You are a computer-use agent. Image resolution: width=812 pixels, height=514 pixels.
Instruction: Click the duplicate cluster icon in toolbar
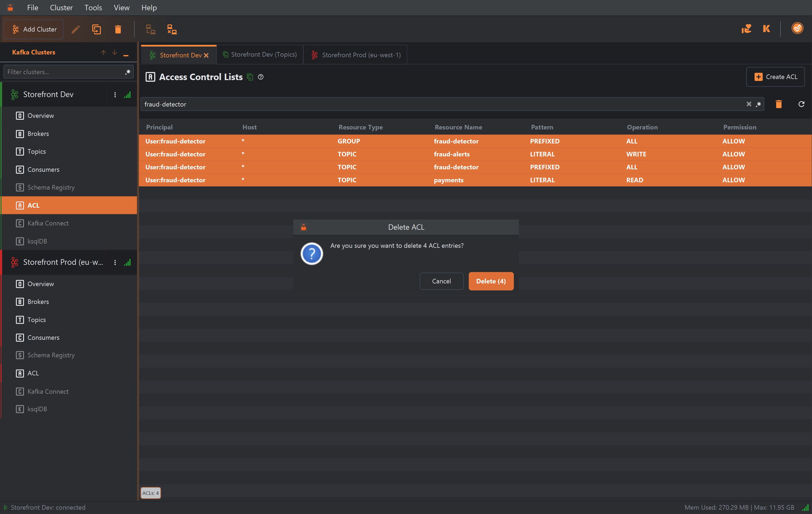97,29
